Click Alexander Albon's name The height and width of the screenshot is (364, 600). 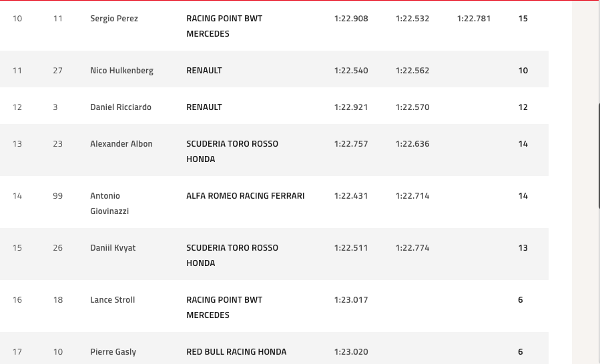pyautogui.click(x=121, y=144)
